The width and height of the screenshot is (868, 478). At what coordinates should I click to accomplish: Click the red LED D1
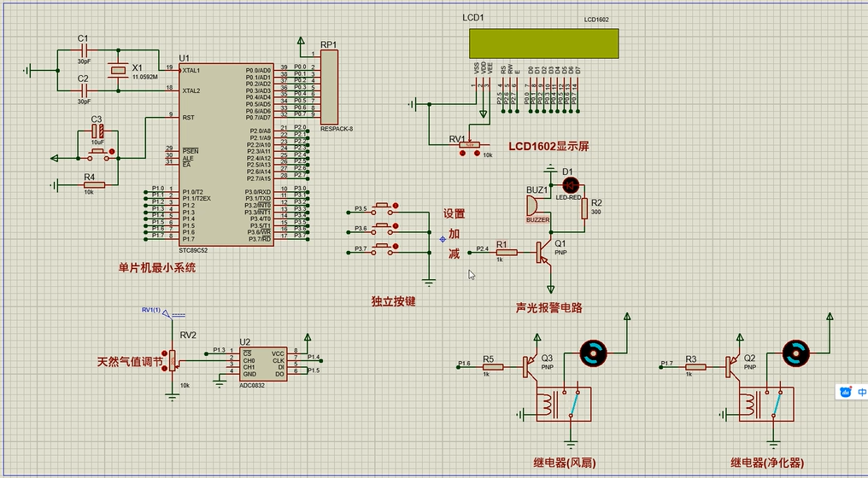[570, 184]
